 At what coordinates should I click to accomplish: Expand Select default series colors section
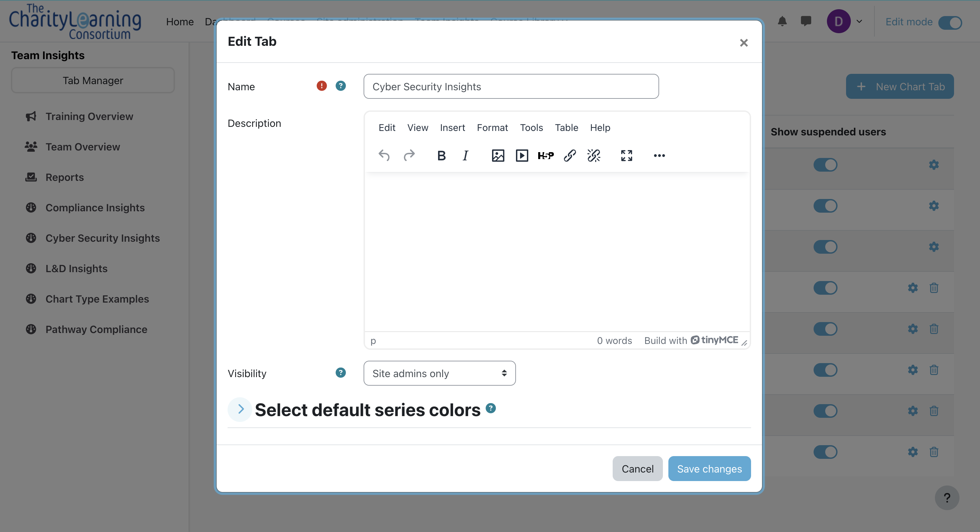tap(240, 410)
